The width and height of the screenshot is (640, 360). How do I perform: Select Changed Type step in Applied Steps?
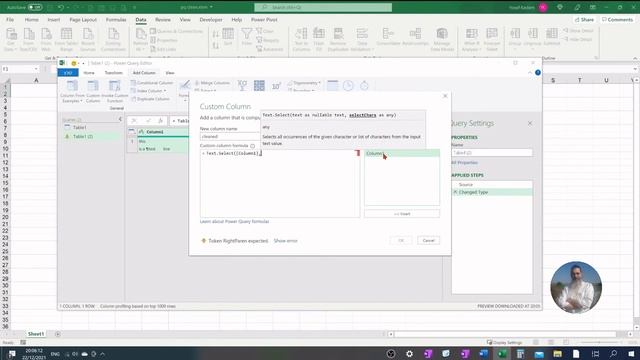[x=492, y=192]
